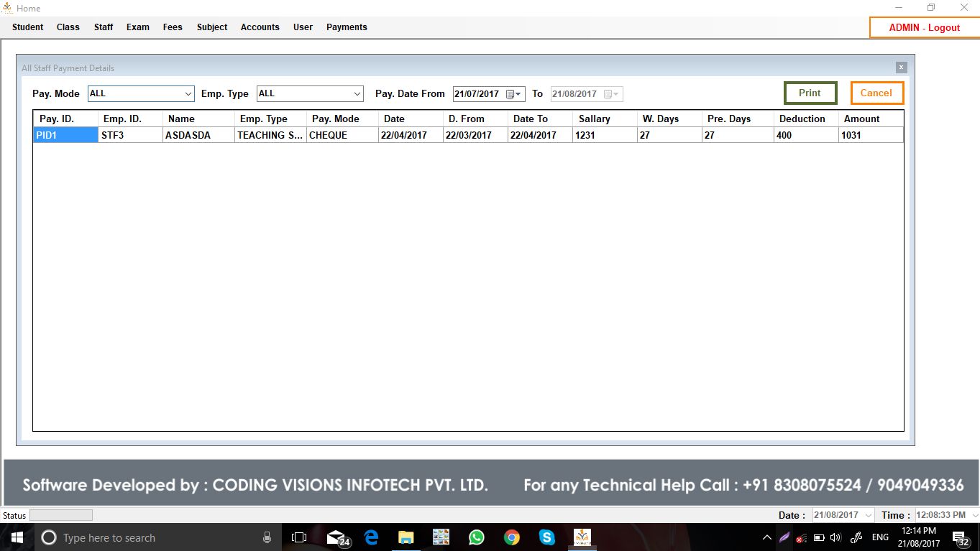980x551 pixels.
Task: Click the taskbar microphone icon
Action: coord(267,537)
